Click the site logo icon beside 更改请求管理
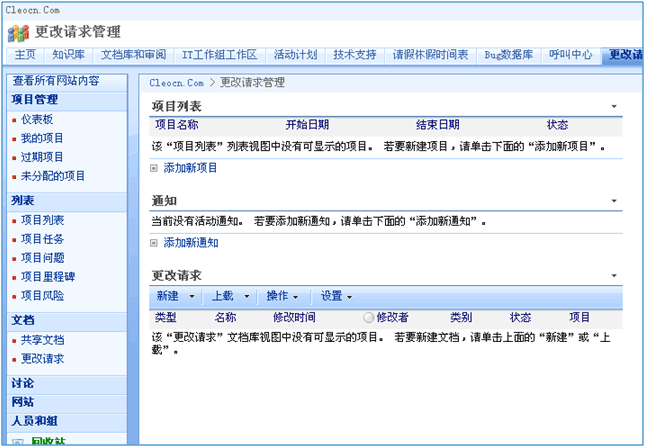This screenshot has width=646, height=447. (x=17, y=30)
